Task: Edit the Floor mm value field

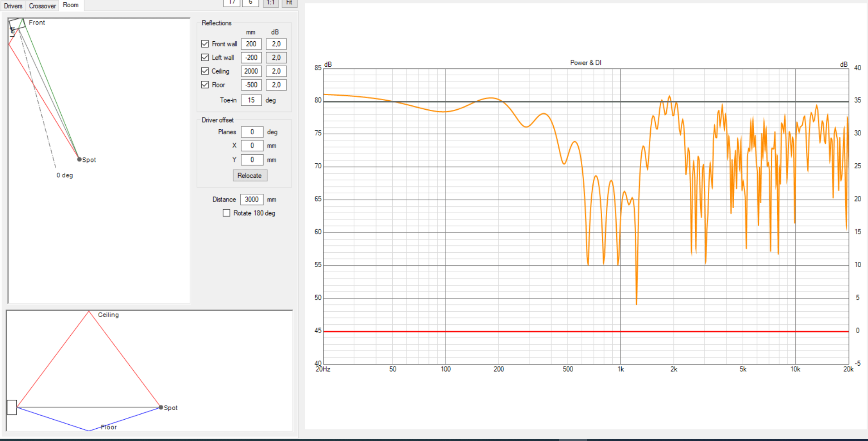Action: (x=251, y=85)
